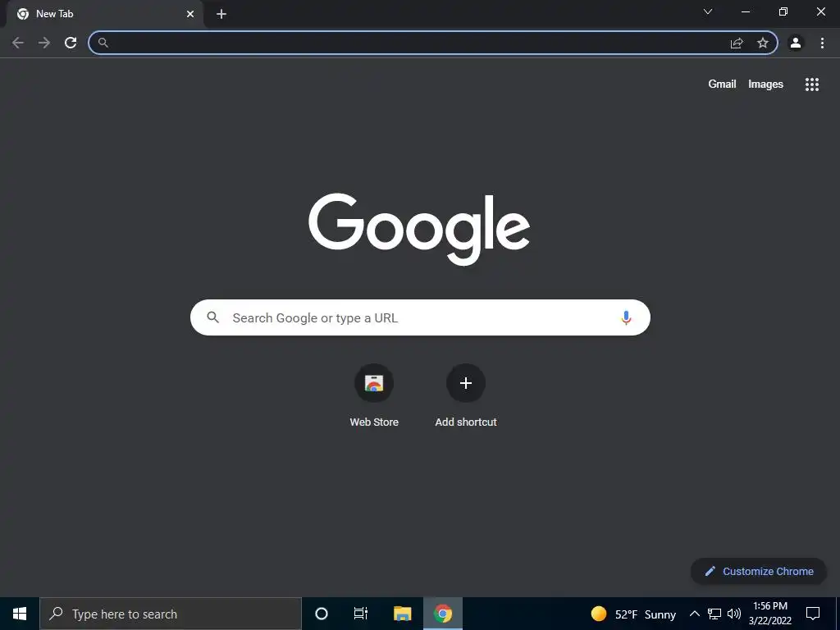Open the Google apps grid
This screenshot has width=840, height=630.
[812, 84]
